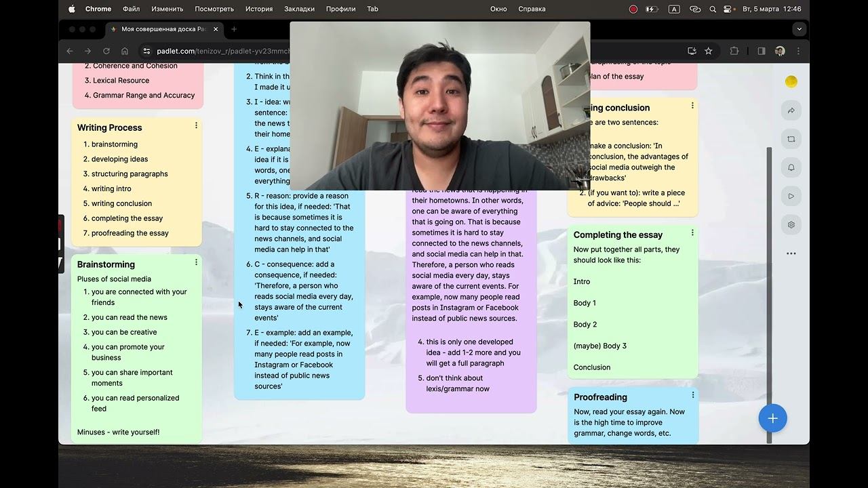Add a new post with plus button
868x488 pixels.
pyautogui.click(x=772, y=418)
